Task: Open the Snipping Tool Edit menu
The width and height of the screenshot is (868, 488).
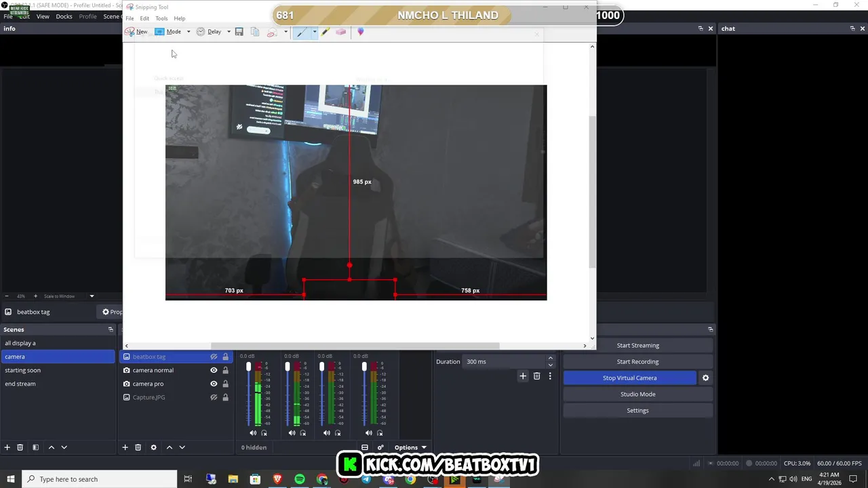Action: tap(144, 18)
